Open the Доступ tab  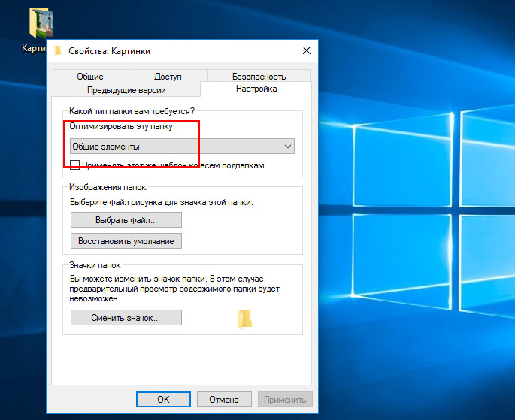pyautogui.click(x=168, y=77)
